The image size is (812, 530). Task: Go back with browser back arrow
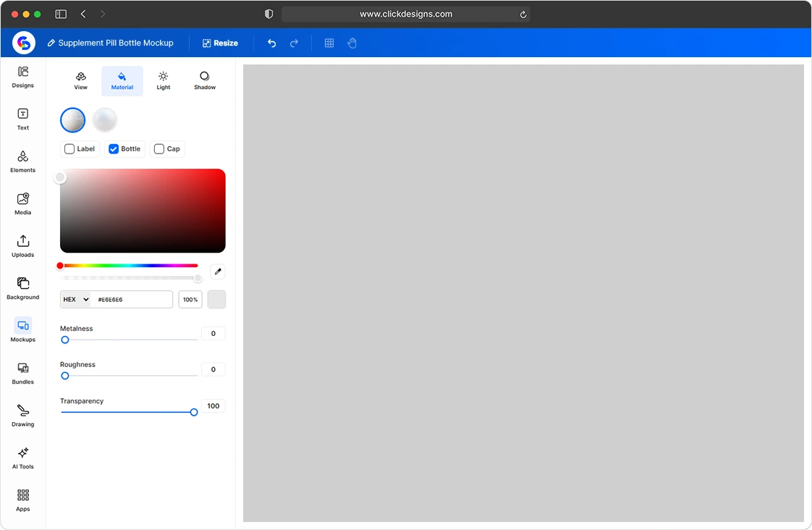tap(83, 14)
